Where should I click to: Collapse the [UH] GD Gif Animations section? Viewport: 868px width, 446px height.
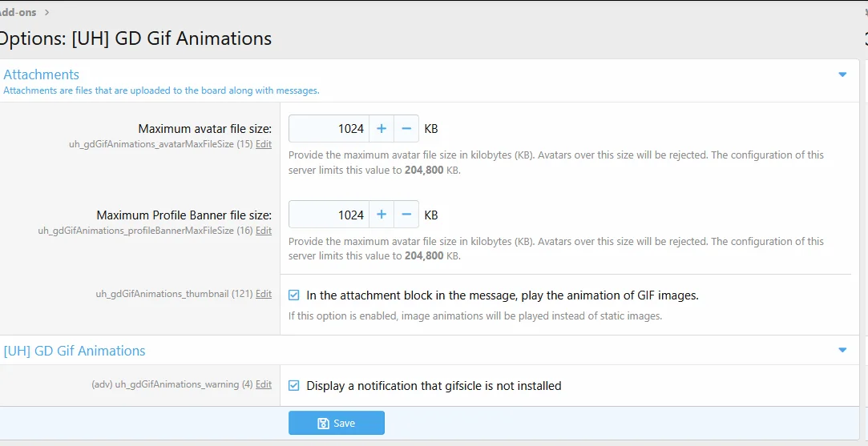point(842,350)
